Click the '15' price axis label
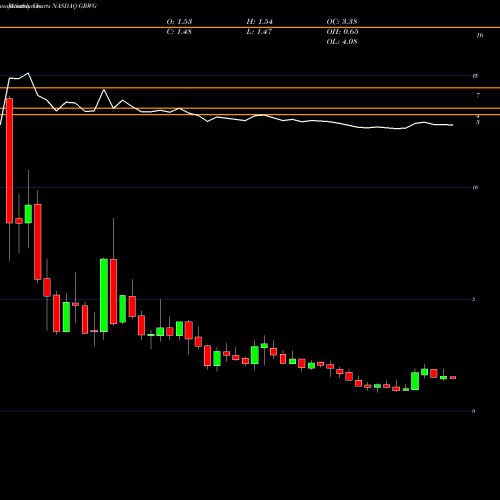This screenshot has width=500, height=500. [475, 76]
